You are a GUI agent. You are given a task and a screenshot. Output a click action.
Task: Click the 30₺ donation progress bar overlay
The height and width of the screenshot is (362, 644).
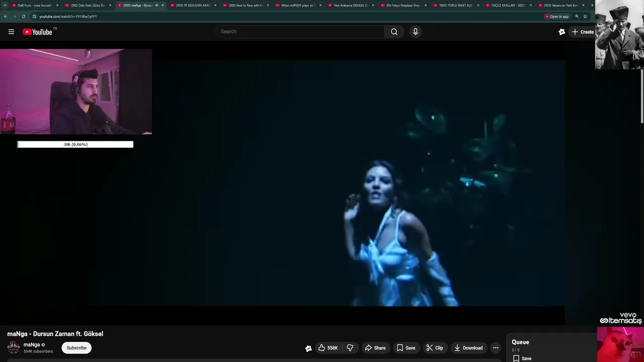point(75,144)
